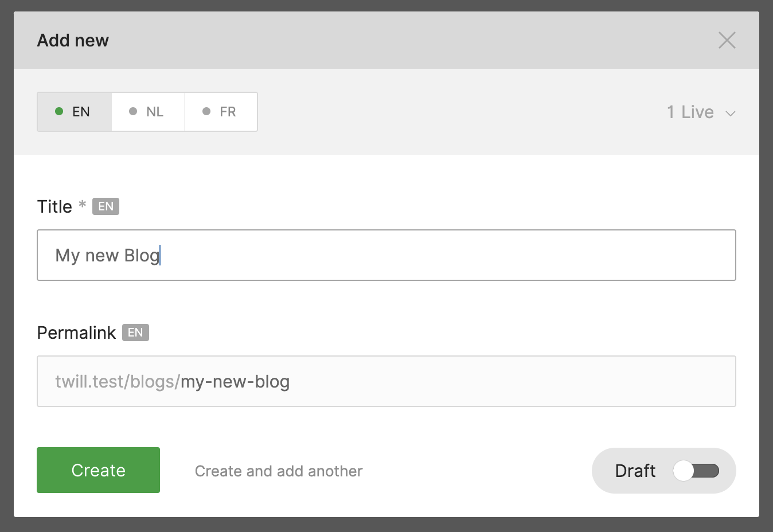Click the Permalink field label
Image resolution: width=773 pixels, height=532 pixels.
[76, 332]
